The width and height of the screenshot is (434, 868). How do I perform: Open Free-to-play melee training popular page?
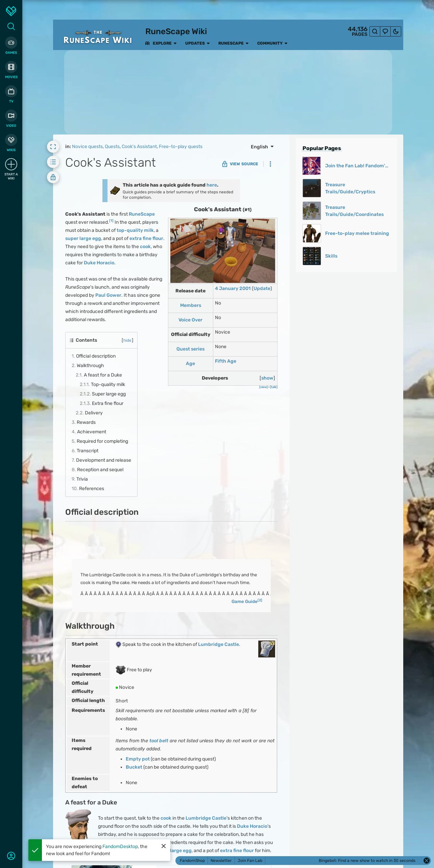click(357, 233)
